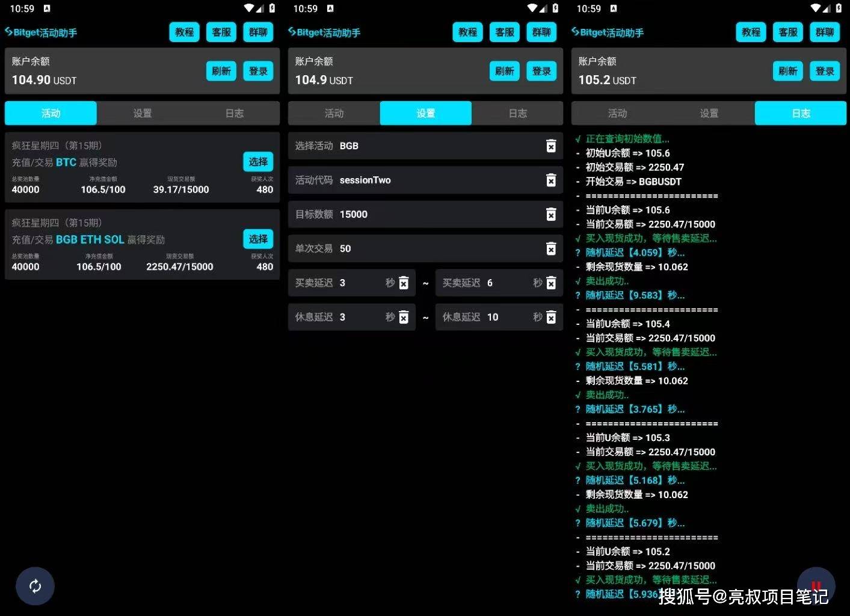This screenshot has width=850, height=616.
Task: Open 客服 customer service
Action: pos(221,32)
